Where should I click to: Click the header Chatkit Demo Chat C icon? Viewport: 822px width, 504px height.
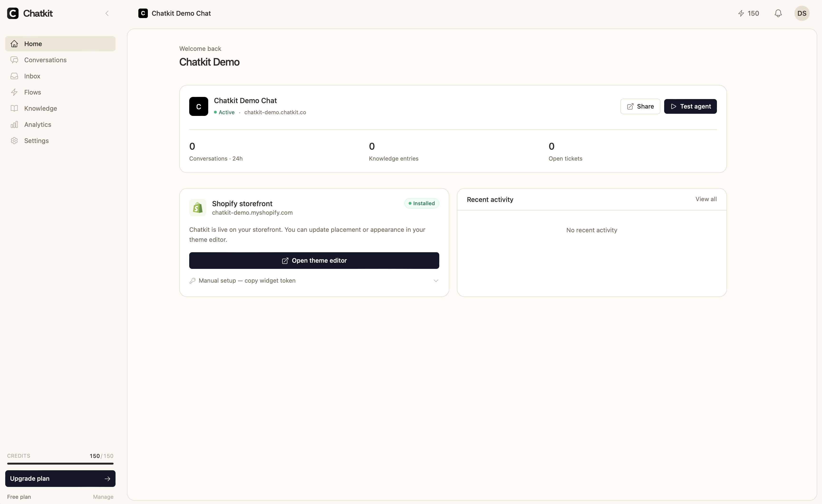(143, 13)
